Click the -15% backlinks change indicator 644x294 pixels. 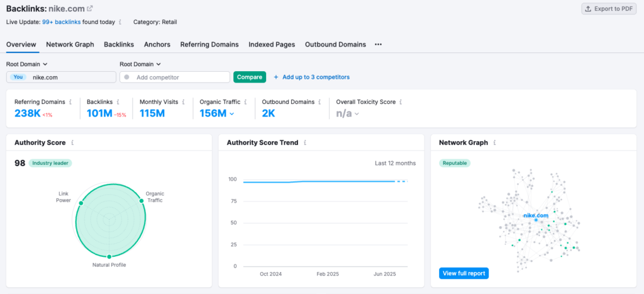tap(120, 115)
